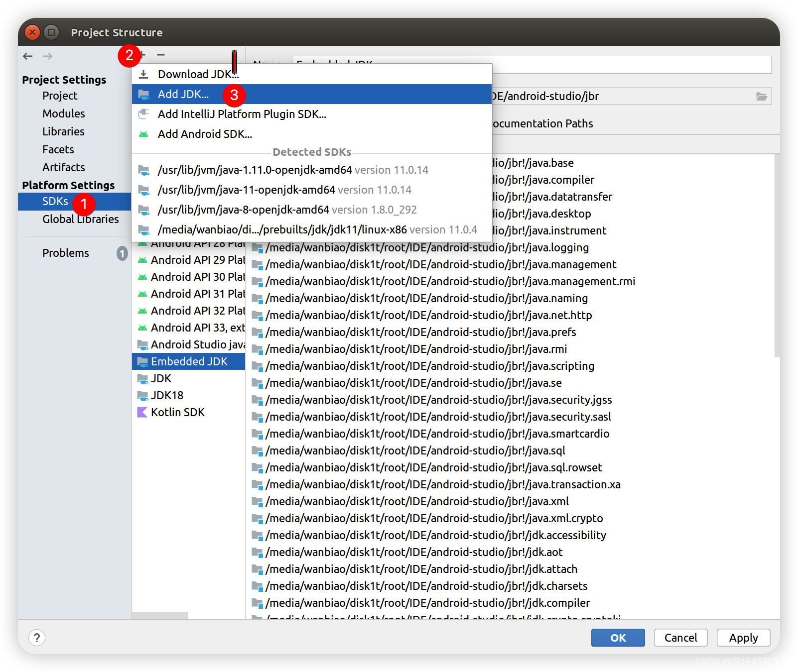Screen dimensions: 798x672
Task: Click the Android icon beside Android API 30
Action: 142,277
